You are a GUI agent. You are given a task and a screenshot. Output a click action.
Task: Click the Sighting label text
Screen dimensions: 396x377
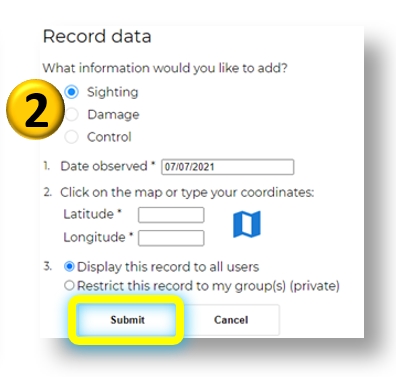[x=113, y=92]
